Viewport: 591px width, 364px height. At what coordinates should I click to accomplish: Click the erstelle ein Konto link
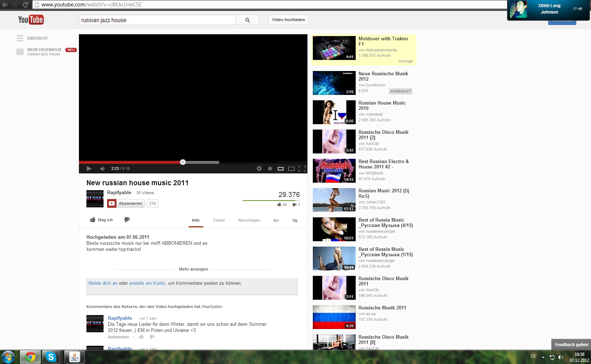[147, 283]
